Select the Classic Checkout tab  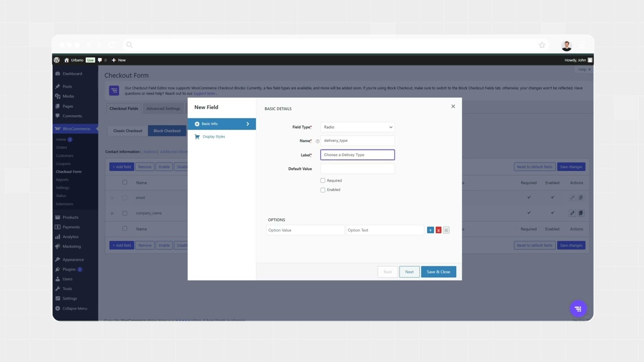[x=128, y=131]
